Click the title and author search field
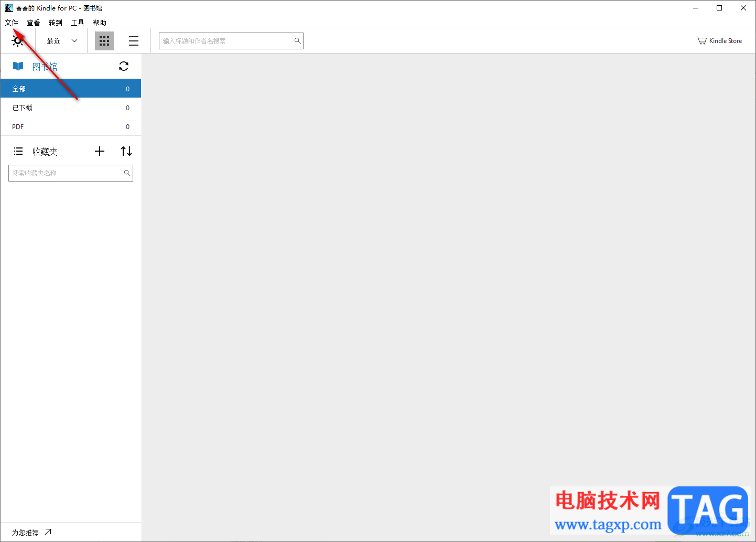The height and width of the screenshot is (542, 756). [x=231, y=41]
